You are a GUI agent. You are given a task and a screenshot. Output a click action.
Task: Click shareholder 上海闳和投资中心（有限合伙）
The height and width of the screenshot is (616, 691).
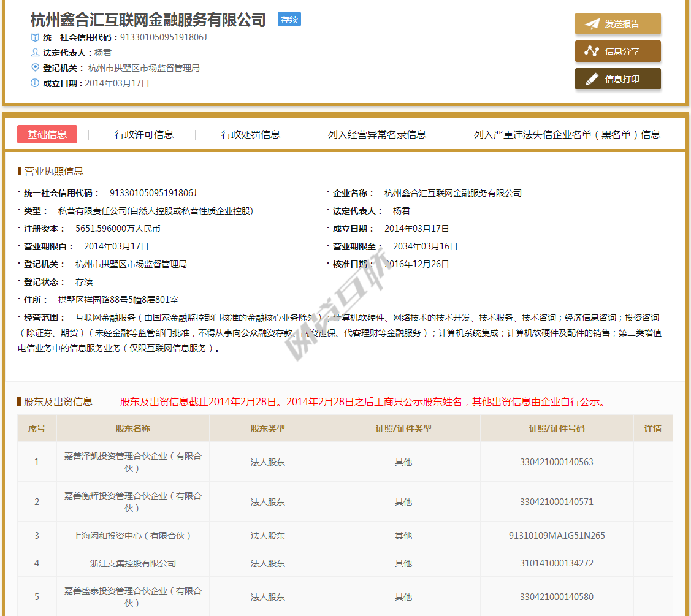coord(132,536)
